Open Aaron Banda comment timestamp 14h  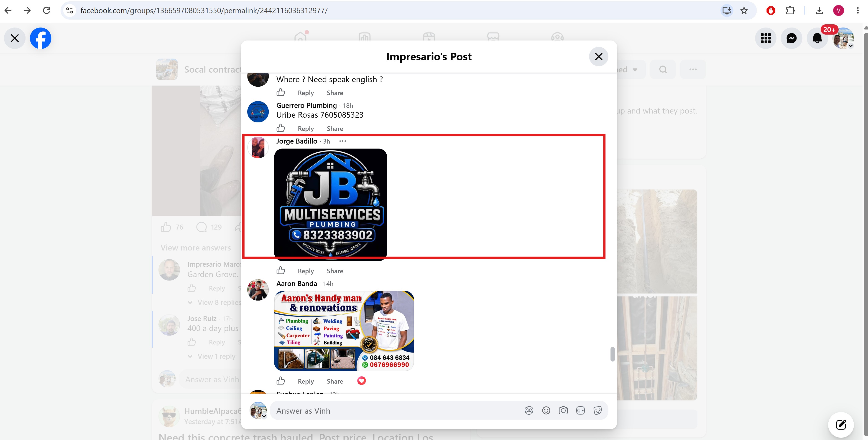click(x=328, y=284)
